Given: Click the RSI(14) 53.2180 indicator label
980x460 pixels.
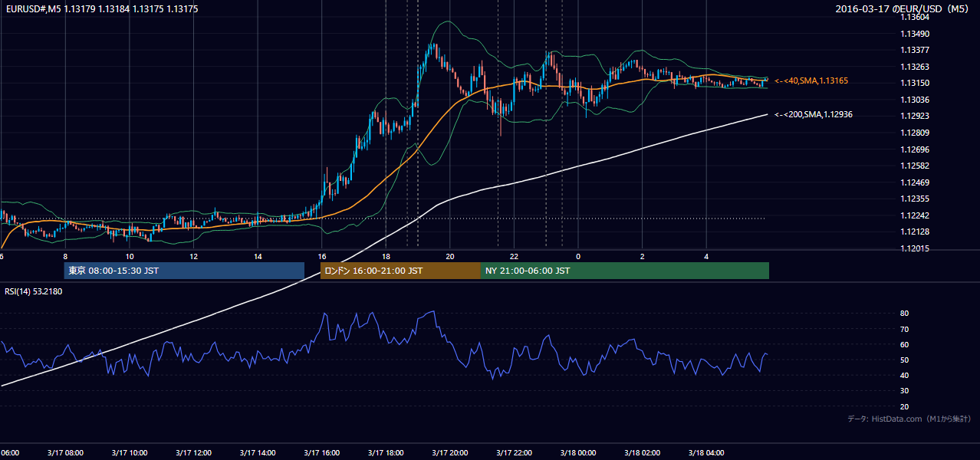Looking at the screenshot, I should 34,291.
